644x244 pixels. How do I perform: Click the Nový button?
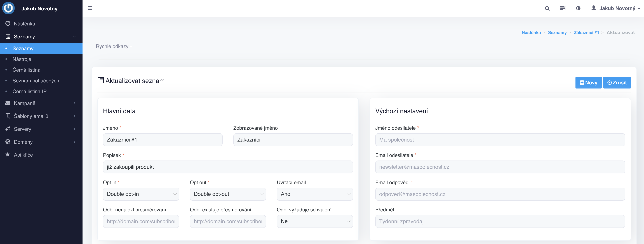pyautogui.click(x=588, y=83)
